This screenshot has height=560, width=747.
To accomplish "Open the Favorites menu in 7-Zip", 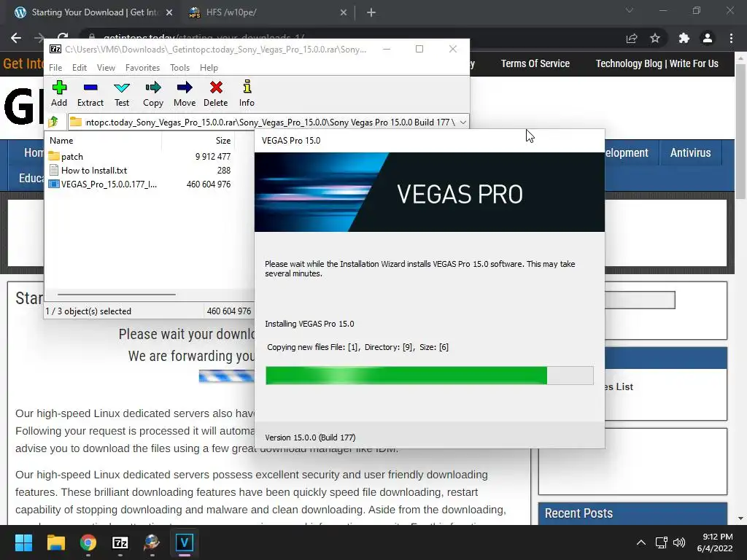I will point(142,68).
